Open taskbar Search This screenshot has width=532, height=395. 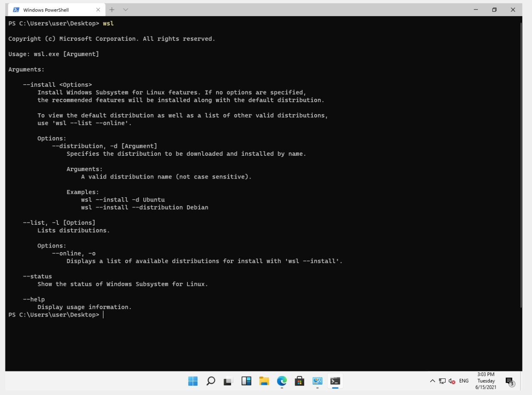coord(211,381)
